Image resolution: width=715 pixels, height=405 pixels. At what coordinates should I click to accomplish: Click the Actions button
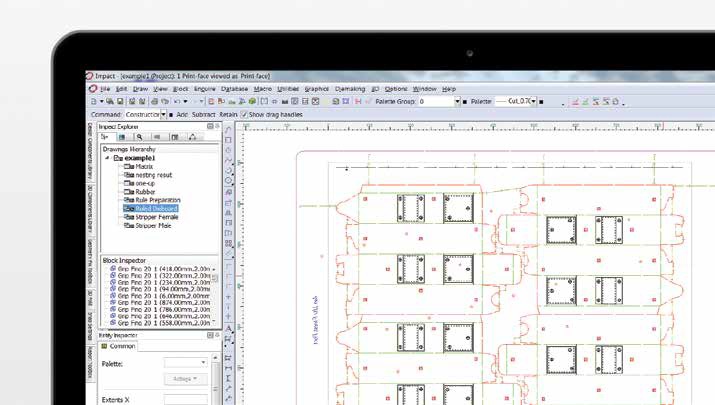[185, 379]
